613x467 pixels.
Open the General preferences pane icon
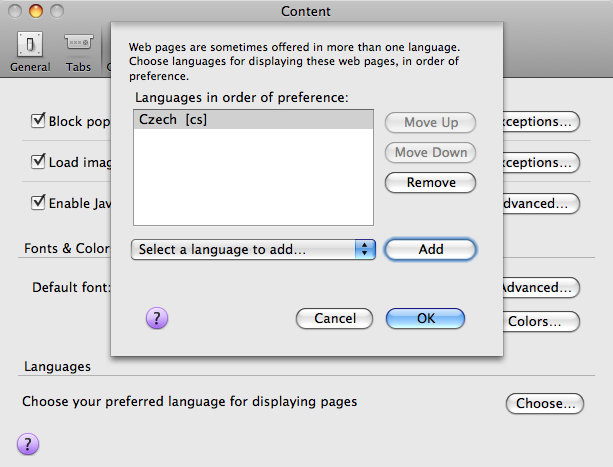[x=30, y=50]
